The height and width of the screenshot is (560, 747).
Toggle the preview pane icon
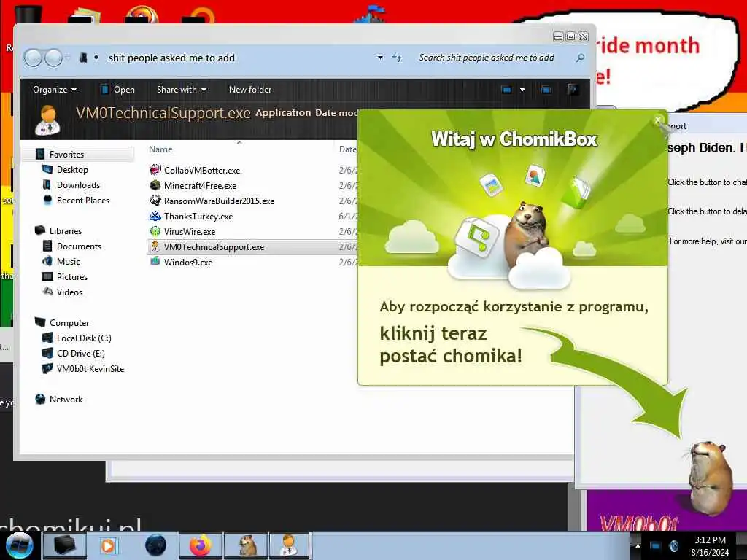pyautogui.click(x=546, y=90)
